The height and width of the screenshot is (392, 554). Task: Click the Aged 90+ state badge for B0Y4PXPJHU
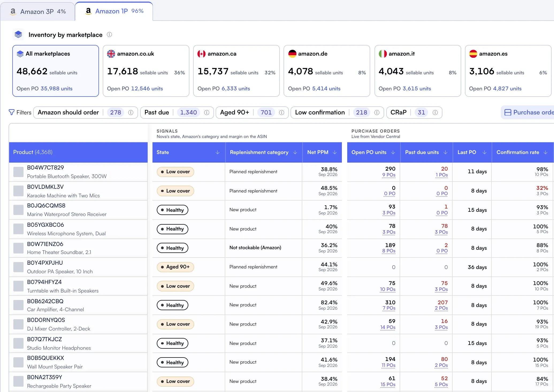[x=175, y=267]
